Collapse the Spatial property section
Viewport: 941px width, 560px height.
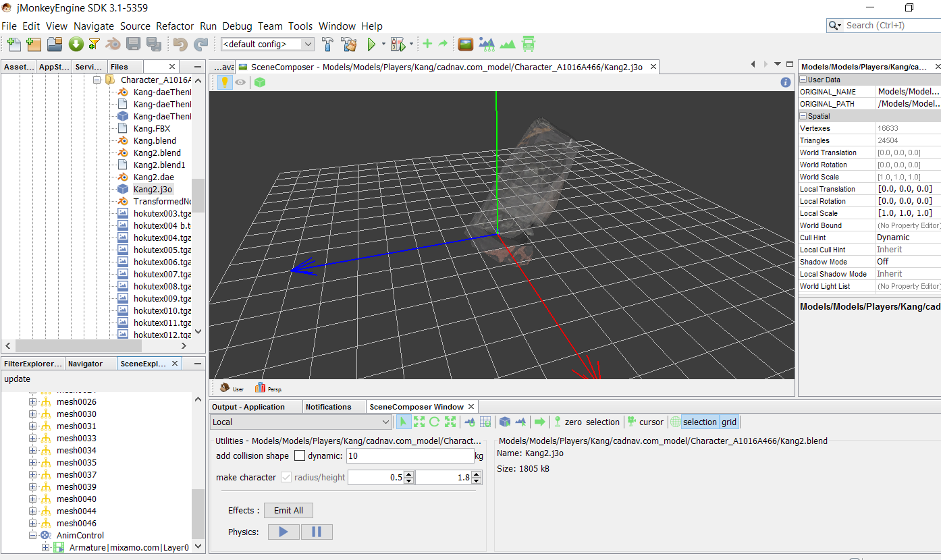(803, 116)
